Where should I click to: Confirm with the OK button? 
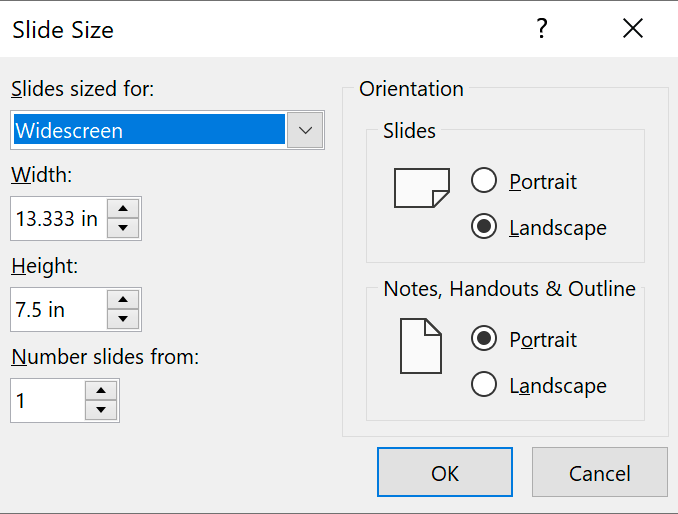[444, 472]
